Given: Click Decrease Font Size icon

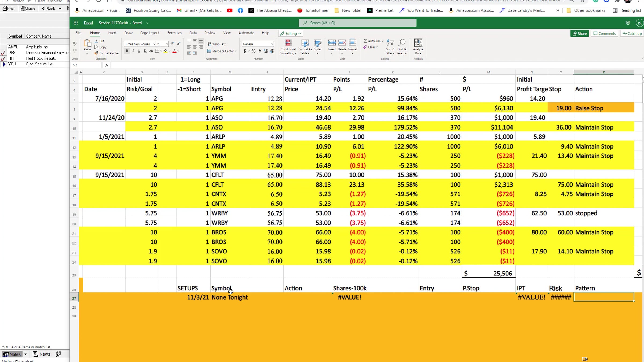Looking at the screenshot, I should pos(179,44).
